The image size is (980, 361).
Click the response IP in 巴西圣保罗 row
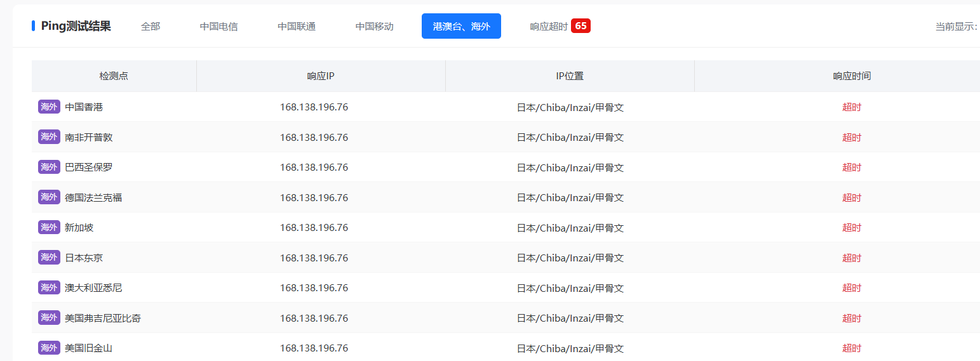tap(314, 167)
